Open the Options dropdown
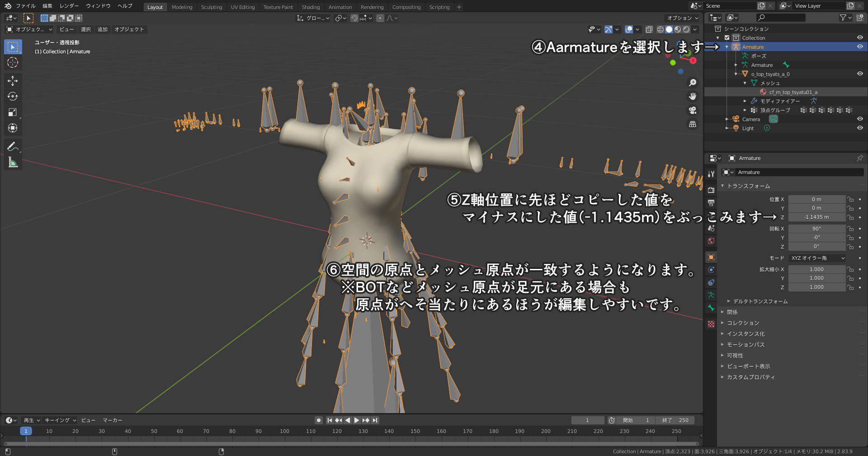The height and width of the screenshot is (456, 868). pos(682,18)
